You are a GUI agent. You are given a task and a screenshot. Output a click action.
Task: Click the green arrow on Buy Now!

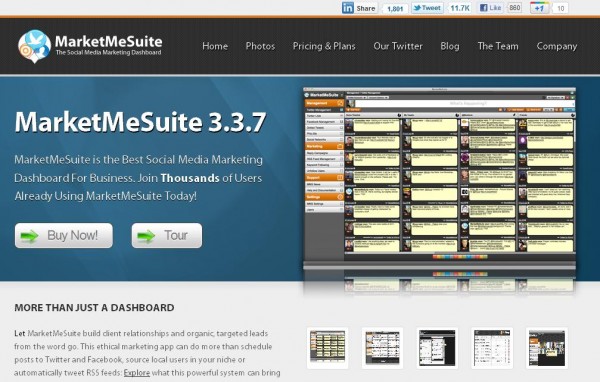(x=29, y=236)
